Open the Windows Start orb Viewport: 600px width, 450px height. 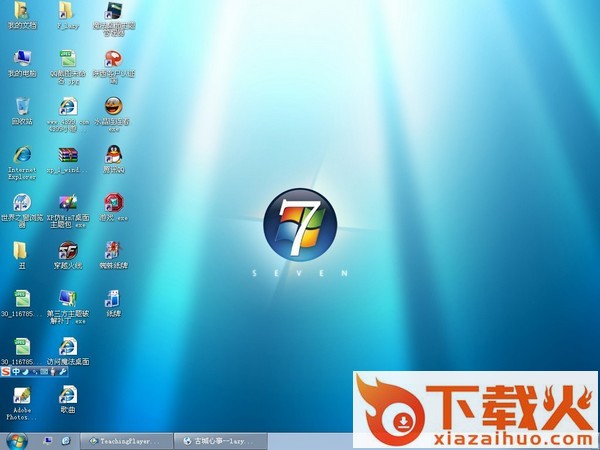pyautogui.click(x=17, y=441)
